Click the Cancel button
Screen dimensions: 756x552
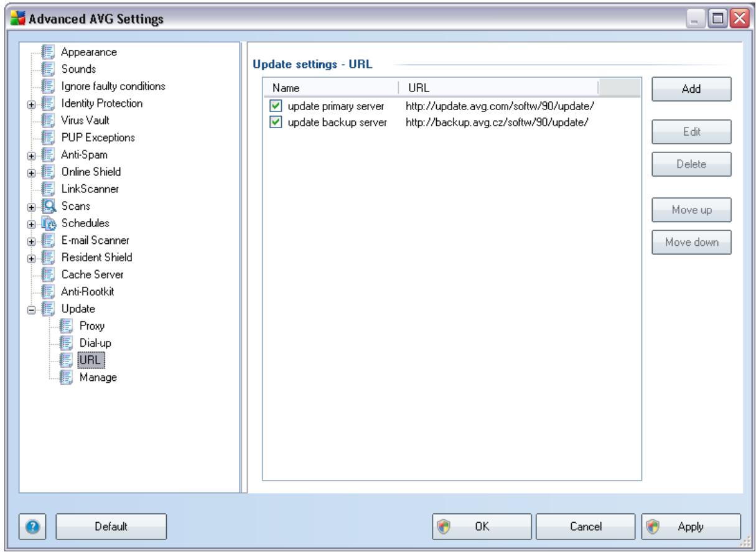(586, 526)
